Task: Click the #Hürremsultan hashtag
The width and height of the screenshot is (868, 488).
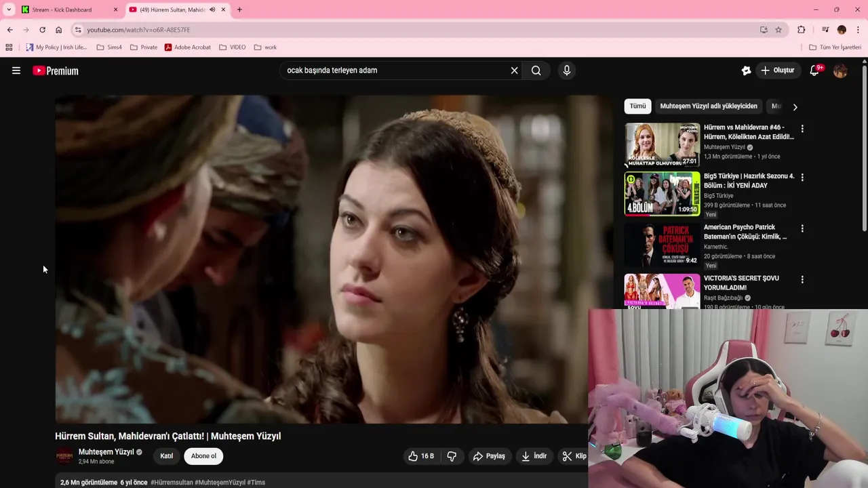Action: click(172, 483)
